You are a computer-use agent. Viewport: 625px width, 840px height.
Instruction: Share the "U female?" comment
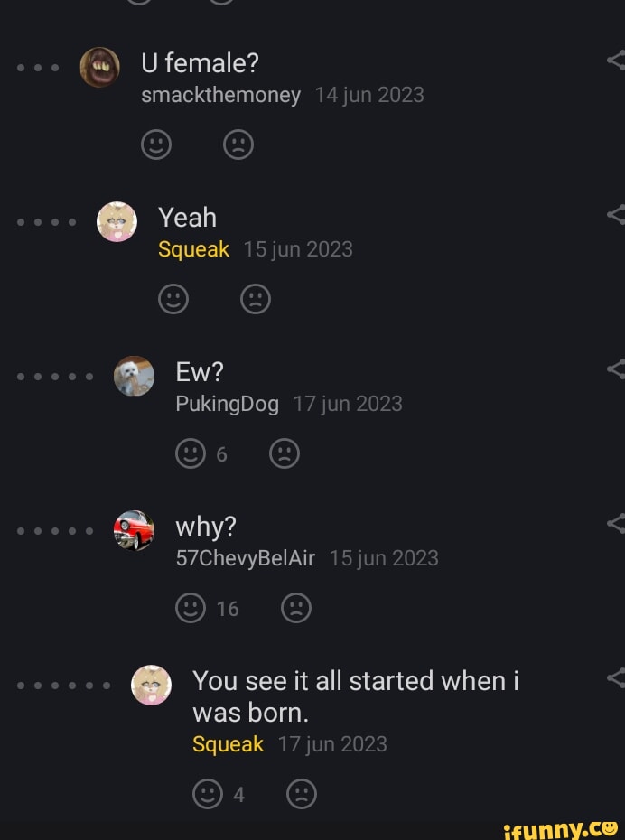pos(617,61)
